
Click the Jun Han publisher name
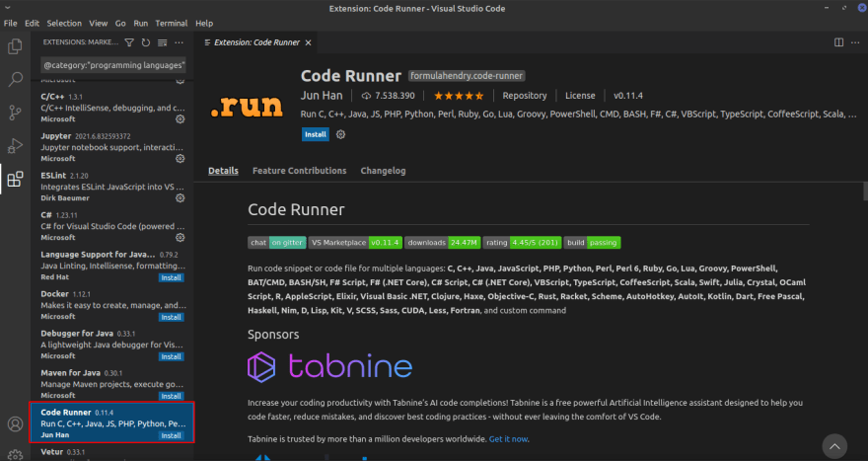click(322, 96)
